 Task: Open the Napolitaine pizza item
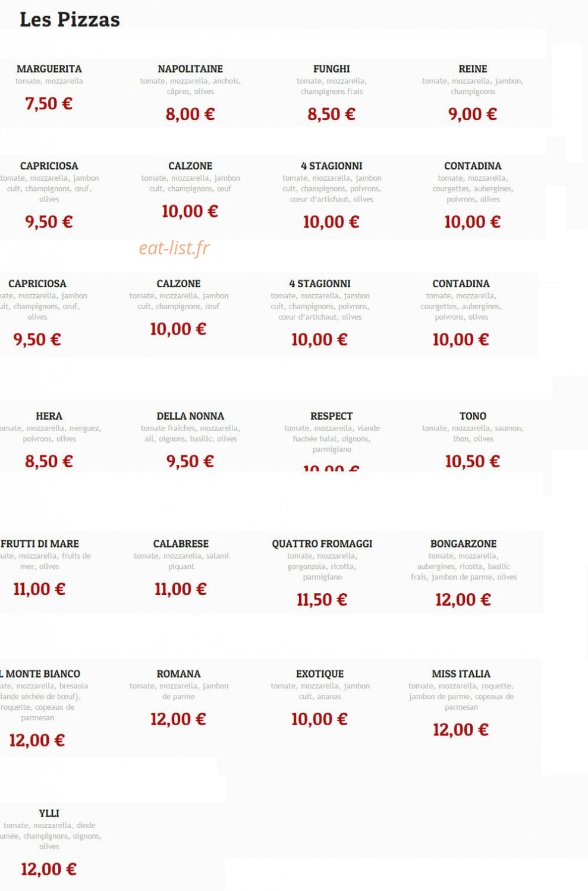(x=190, y=69)
